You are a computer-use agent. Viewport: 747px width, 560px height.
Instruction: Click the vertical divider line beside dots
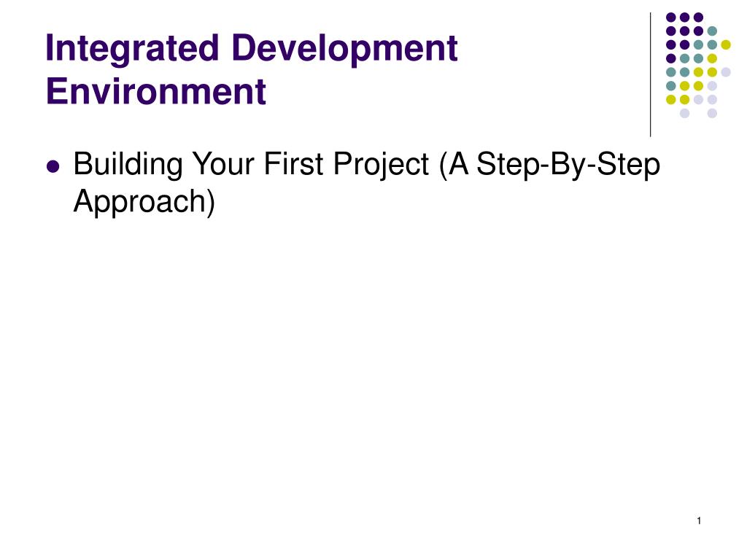[650, 75]
